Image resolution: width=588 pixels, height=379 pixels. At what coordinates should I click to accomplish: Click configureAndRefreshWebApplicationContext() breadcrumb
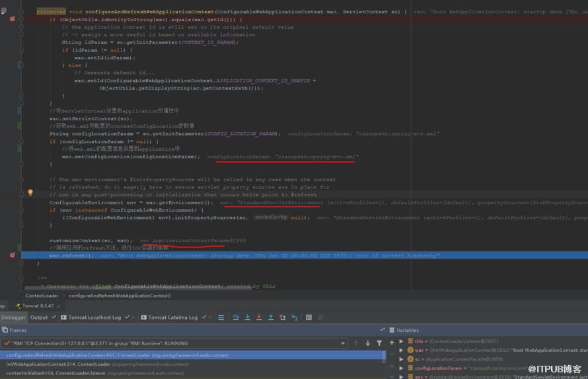[120, 296]
